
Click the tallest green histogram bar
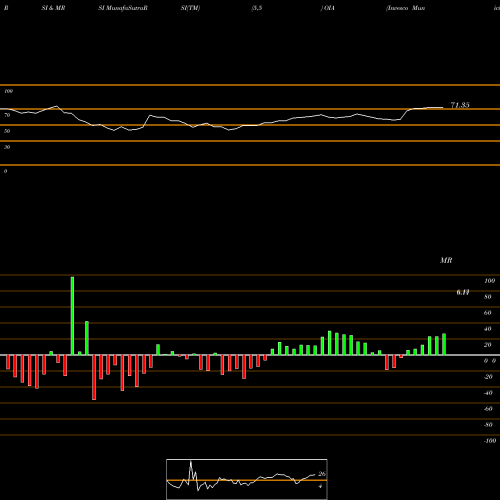[x=72, y=316]
